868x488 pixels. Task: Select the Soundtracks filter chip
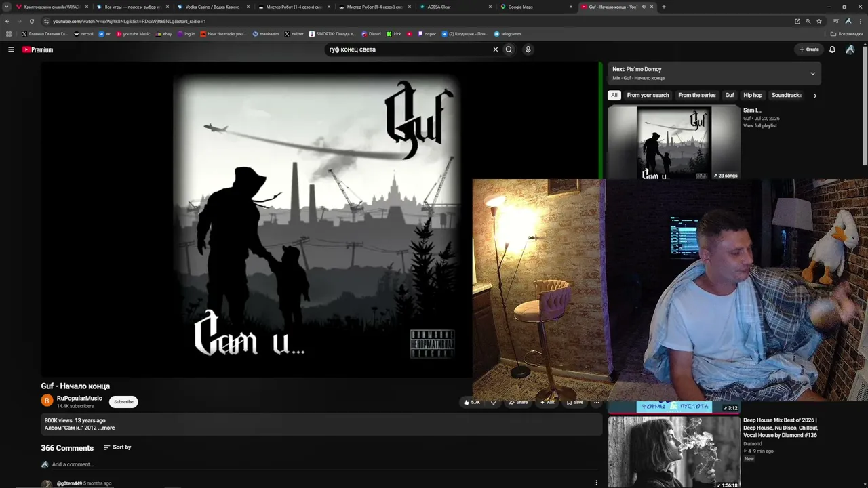tap(787, 96)
